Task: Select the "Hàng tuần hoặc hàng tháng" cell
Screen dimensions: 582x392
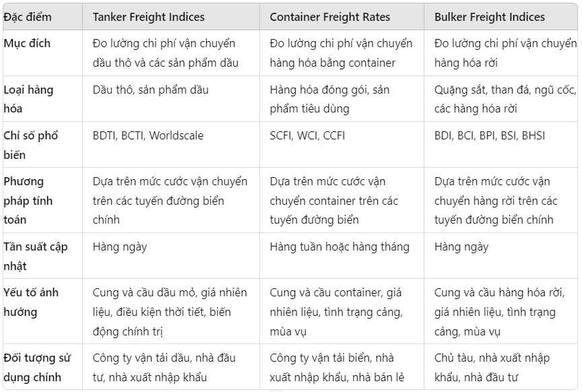Action: 339,247
